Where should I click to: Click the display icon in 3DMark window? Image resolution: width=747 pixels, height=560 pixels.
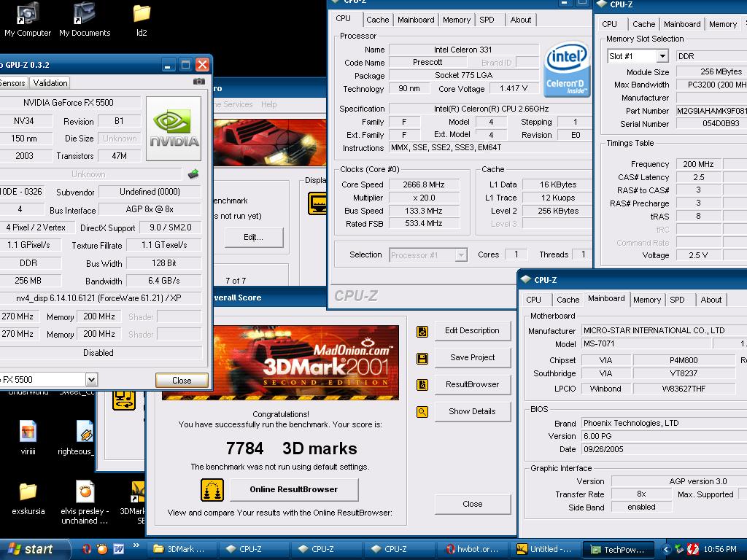317,204
